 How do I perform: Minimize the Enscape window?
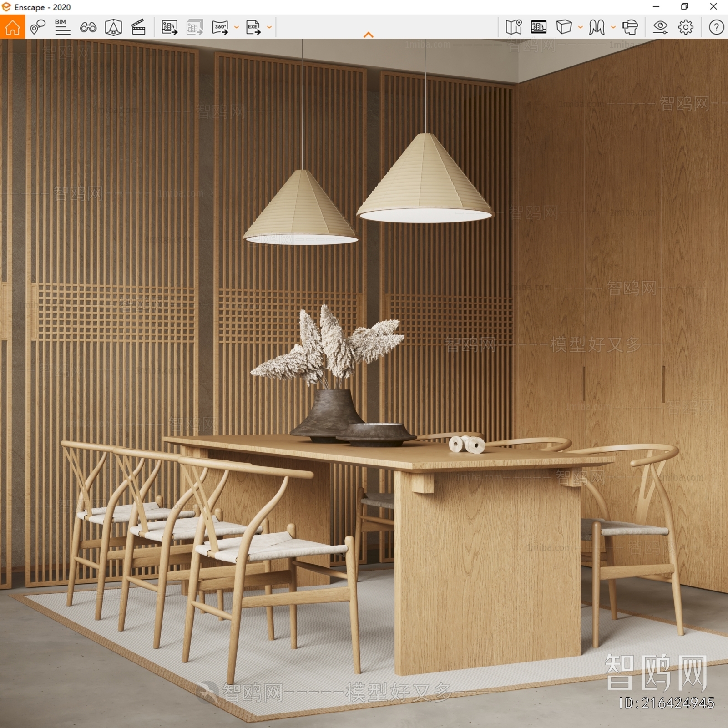[x=656, y=7]
